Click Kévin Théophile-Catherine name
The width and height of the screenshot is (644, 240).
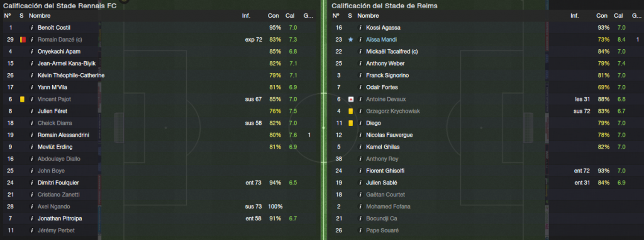click(x=71, y=76)
